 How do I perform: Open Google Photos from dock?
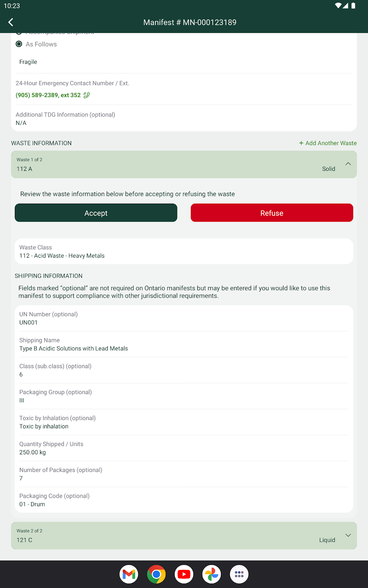(x=211, y=574)
